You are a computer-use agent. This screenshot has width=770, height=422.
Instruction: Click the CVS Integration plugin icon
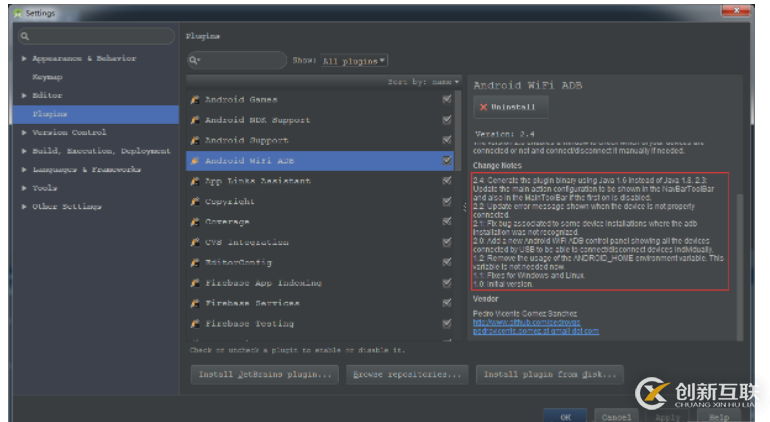pyautogui.click(x=195, y=242)
